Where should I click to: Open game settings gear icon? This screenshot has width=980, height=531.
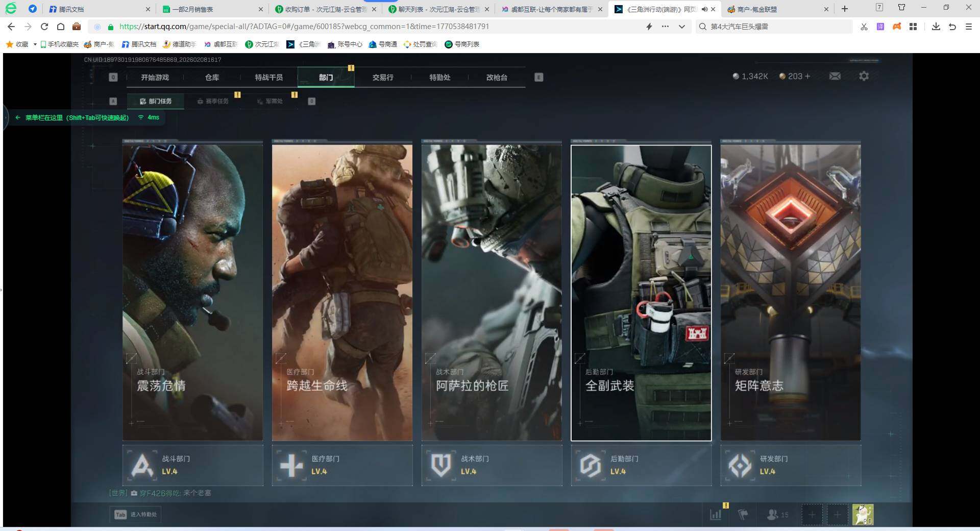point(864,76)
